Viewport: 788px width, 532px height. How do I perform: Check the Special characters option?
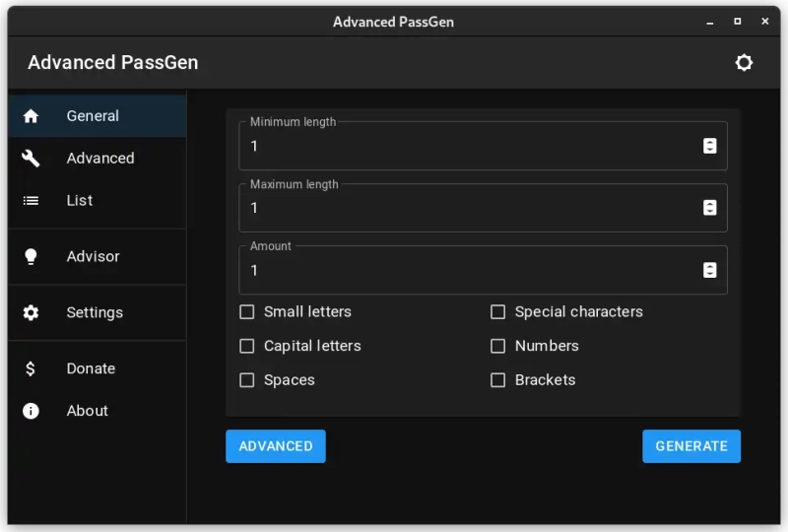pyautogui.click(x=497, y=311)
